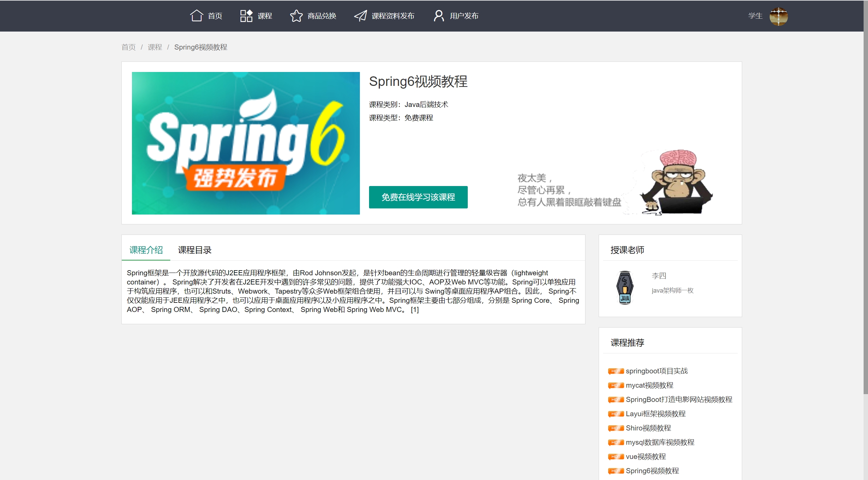Click the courses grid icon
The height and width of the screenshot is (480, 868).
pos(246,16)
